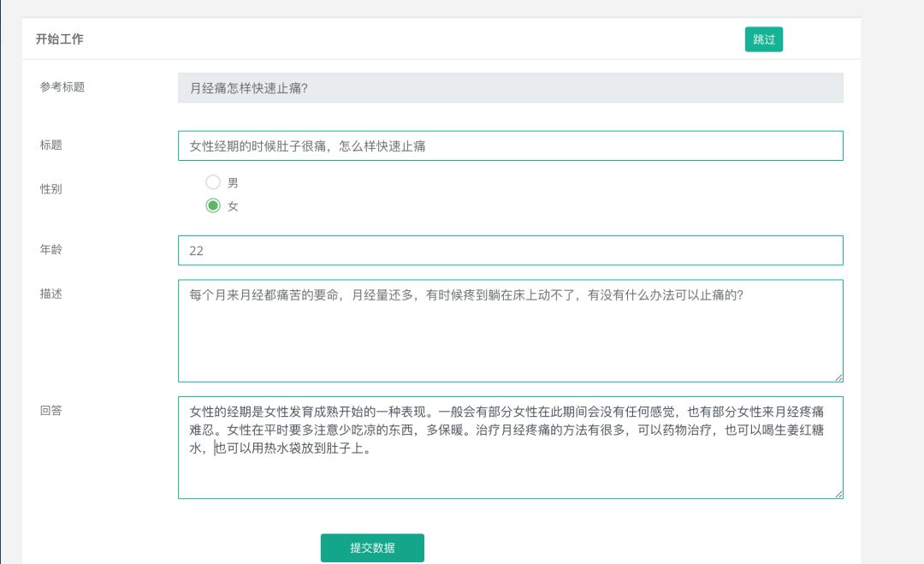Click into the 年龄 age field

click(510, 251)
